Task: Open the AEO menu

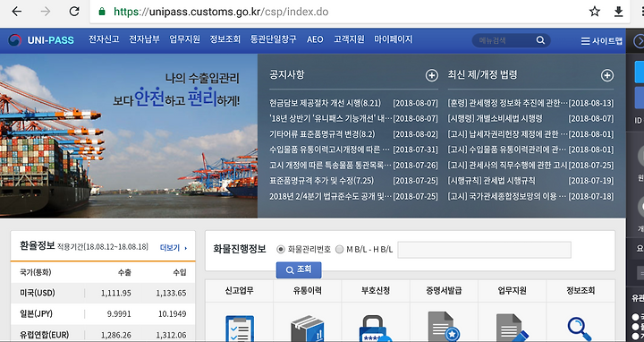Action: (x=315, y=39)
